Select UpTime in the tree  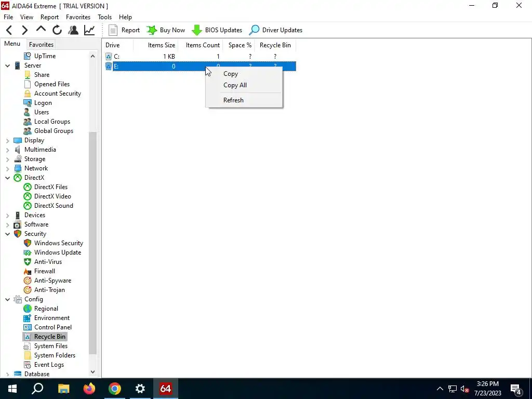point(45,56)
